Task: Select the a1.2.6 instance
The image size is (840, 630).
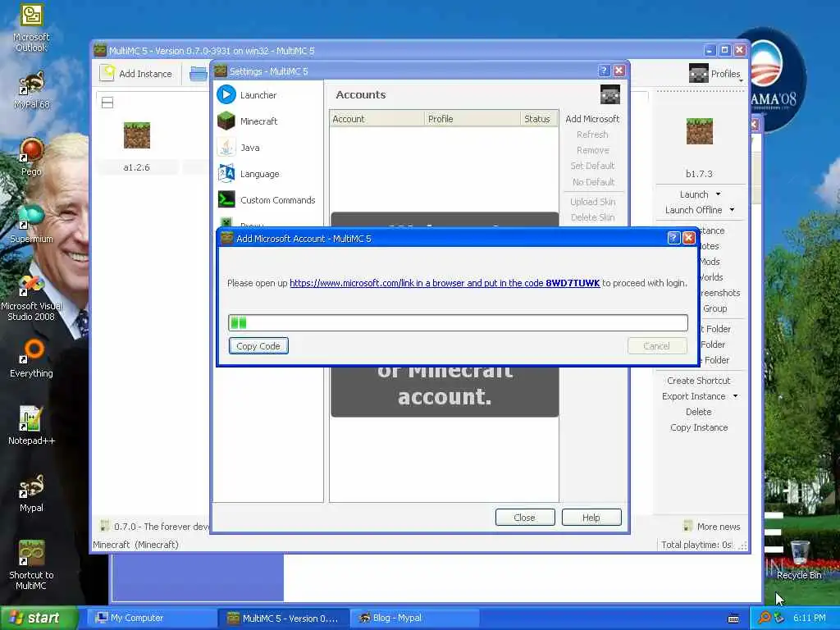Action: 137,147
